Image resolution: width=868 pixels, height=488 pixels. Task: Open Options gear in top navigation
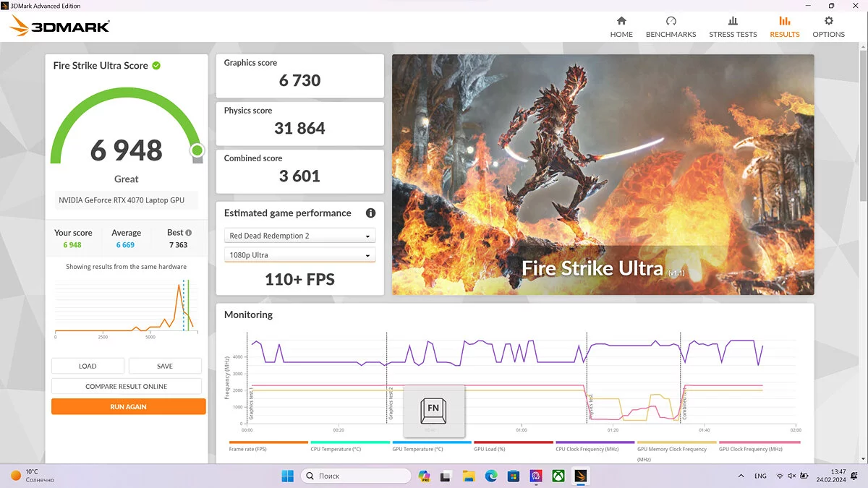(828, 22)
